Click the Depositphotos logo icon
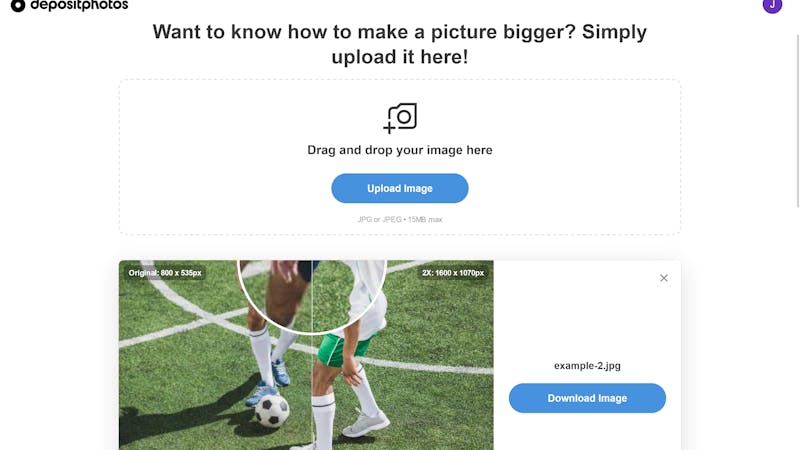Image resolution: width=800 pixels, height=450 pixels. pos(18,5)
